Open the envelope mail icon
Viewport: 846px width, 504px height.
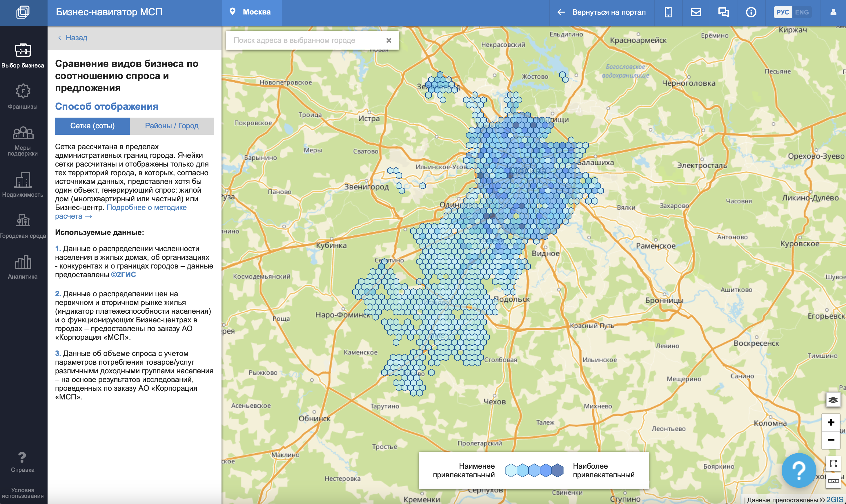(x=696, y=12)
